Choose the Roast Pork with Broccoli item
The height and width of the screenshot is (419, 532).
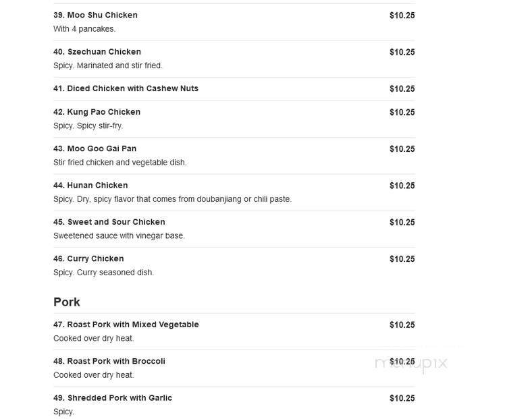[x=109, y=361]
